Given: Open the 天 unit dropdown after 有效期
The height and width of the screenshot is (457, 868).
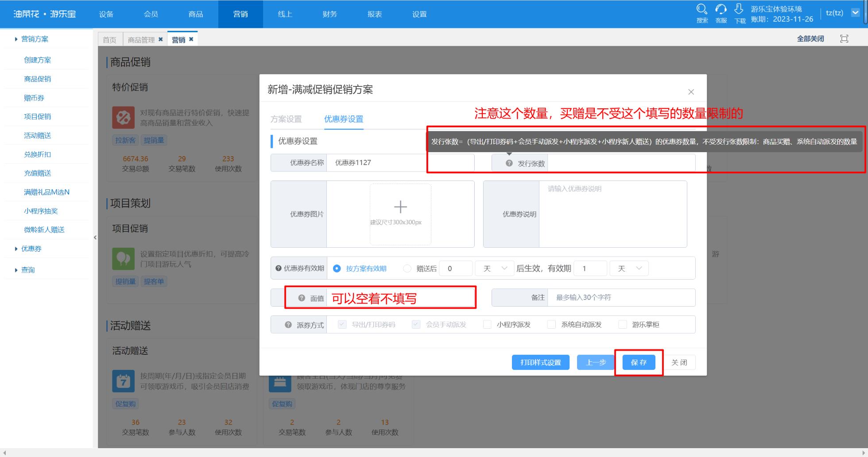Looking at the screenshot, I should 629,269.
